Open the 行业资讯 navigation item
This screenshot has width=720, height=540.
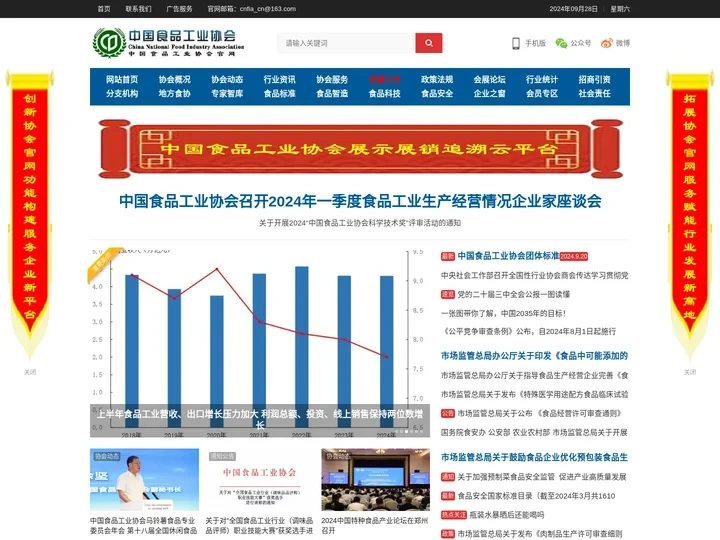point(279,79)
